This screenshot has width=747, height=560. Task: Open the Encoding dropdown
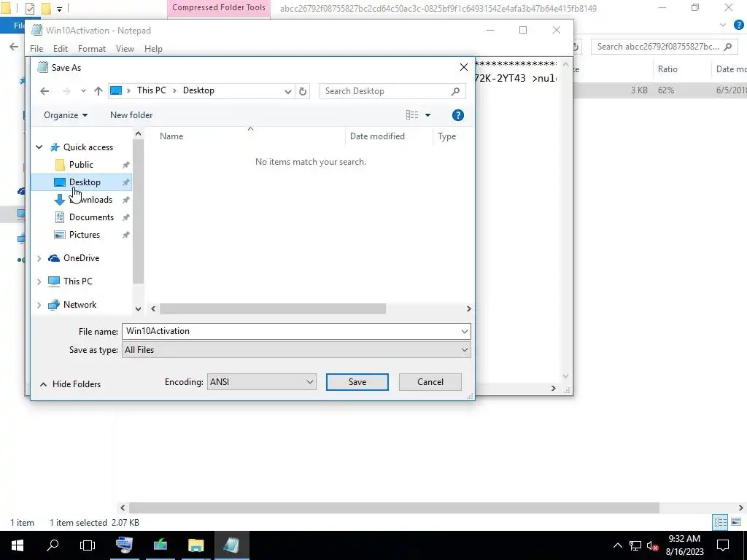262,382
